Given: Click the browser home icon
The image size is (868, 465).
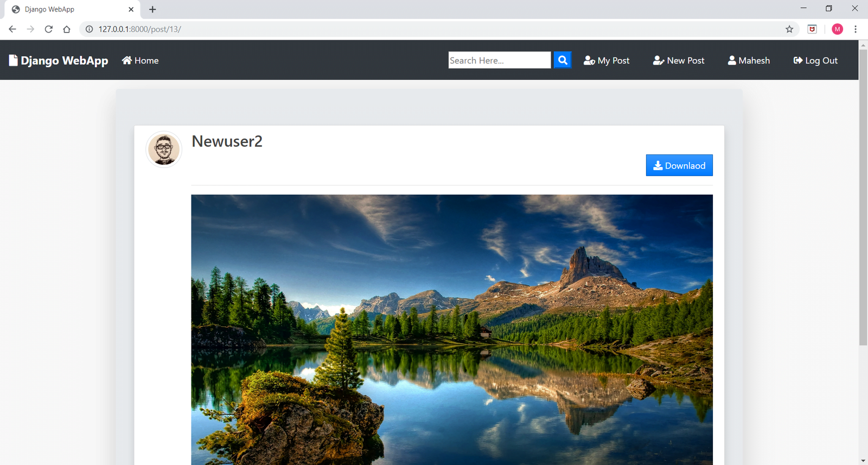Looking at the screenshot, I should pyautogui.click(x=67, y=29).
